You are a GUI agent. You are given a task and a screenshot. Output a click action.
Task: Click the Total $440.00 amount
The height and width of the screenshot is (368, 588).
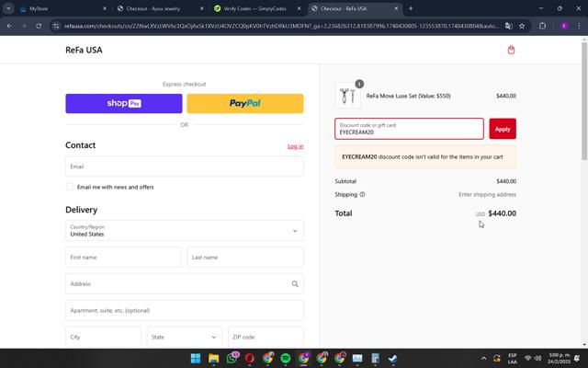pyautogui.click(x=503, y=213)
